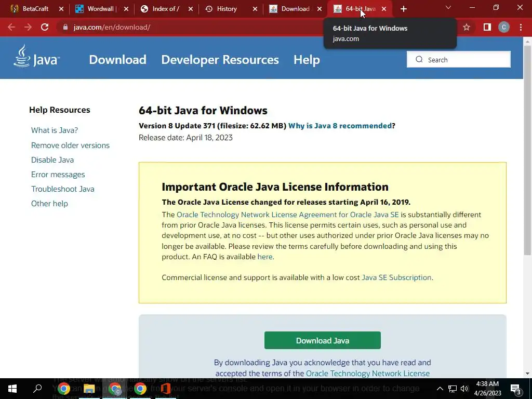This screenshot has height=399, width=532.
Task: Open the FAQ 'here' link
Action: [x=265, y=257]
